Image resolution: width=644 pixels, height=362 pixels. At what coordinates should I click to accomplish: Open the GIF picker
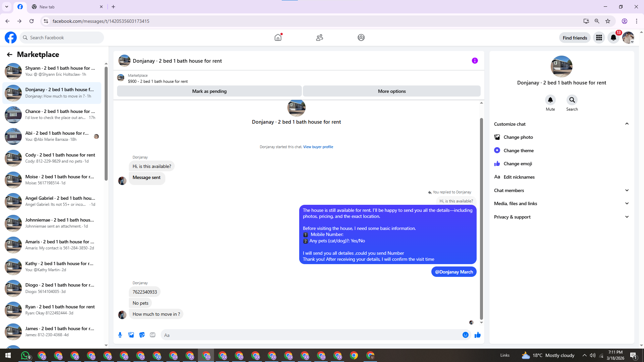(x=153, y=335)
